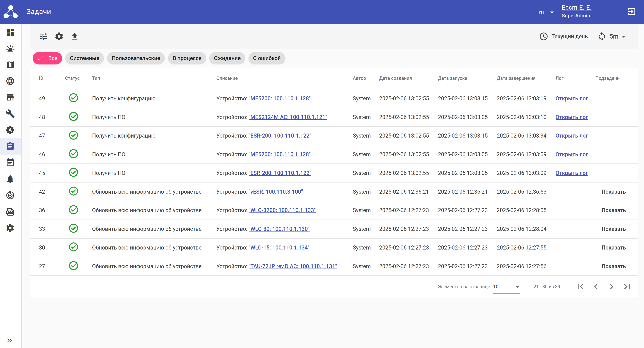Open the wrench tools icon in sidebar
Viewport: 644px width, 348px height.
(10, 114)
